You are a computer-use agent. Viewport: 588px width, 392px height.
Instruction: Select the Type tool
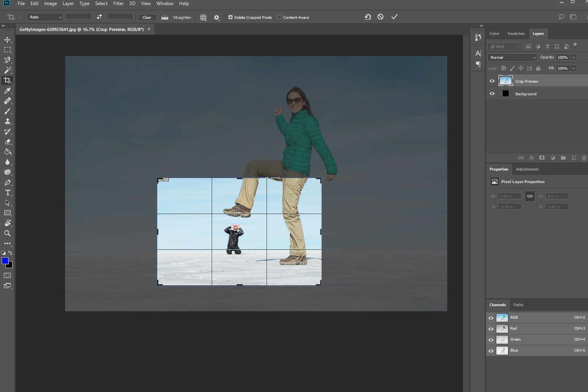coord(7,192)
